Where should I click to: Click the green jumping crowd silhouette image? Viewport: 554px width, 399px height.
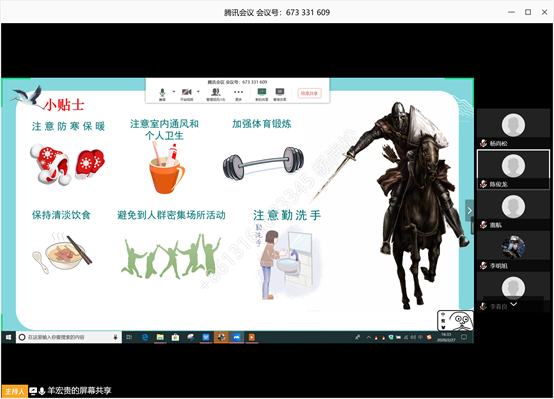click(171, 256)
